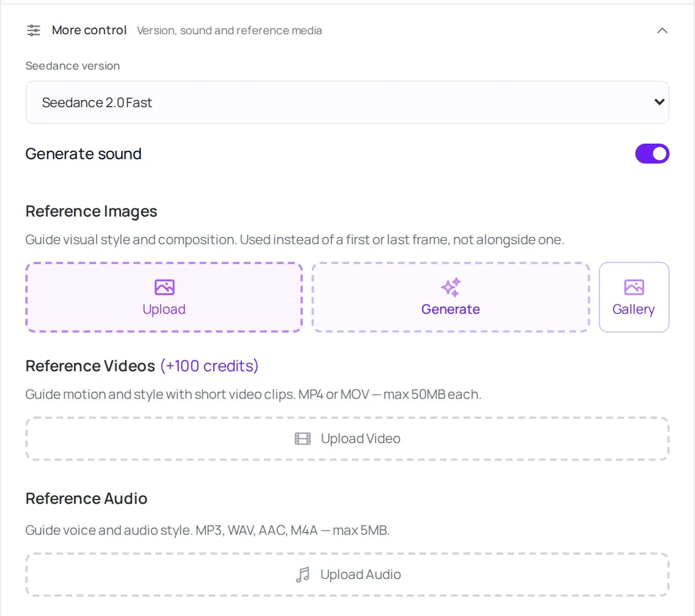This screenshot has height=616, width=695.
Task: Click the Reference Images heading
Action: click(x=92, y=212)
